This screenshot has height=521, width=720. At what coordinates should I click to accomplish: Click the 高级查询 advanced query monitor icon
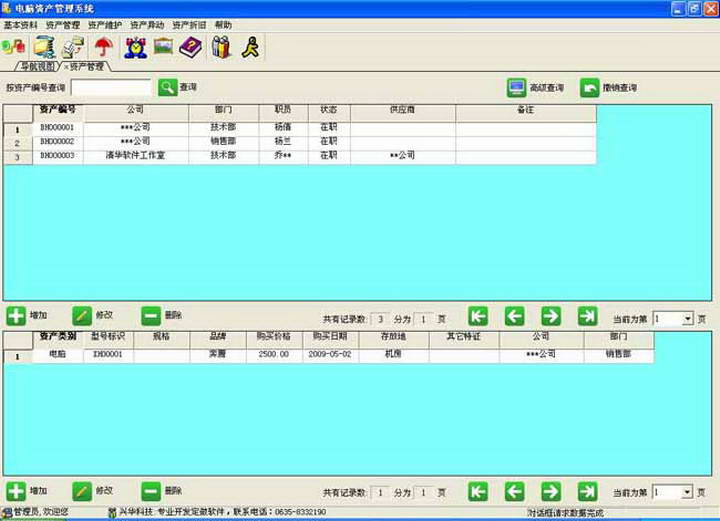(517, 88)
